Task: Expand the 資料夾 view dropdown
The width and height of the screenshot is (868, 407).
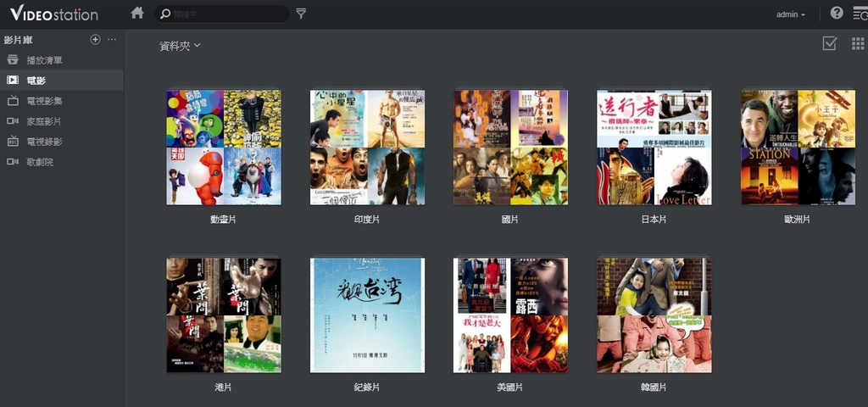Action: click(180, 46)
